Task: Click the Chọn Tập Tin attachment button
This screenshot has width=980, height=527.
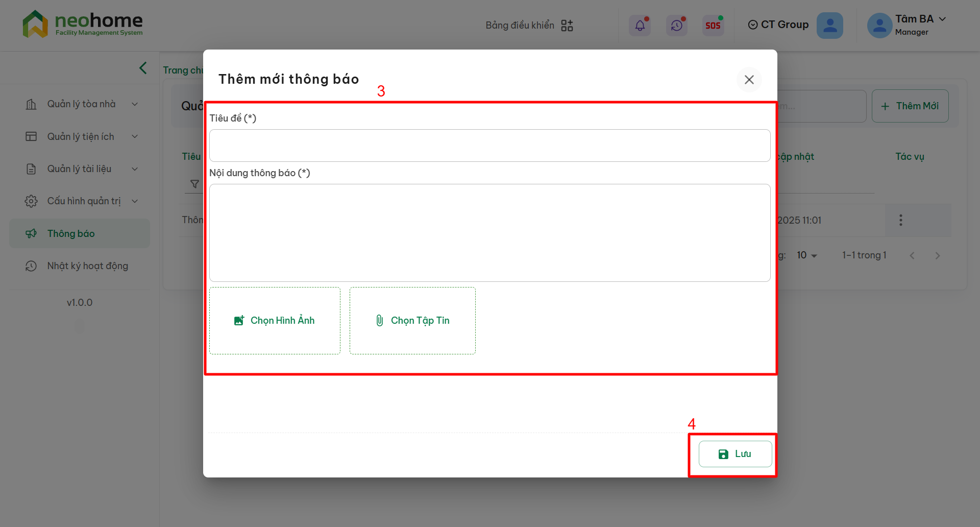Action: pyautogui.click(x=412, y=321)
